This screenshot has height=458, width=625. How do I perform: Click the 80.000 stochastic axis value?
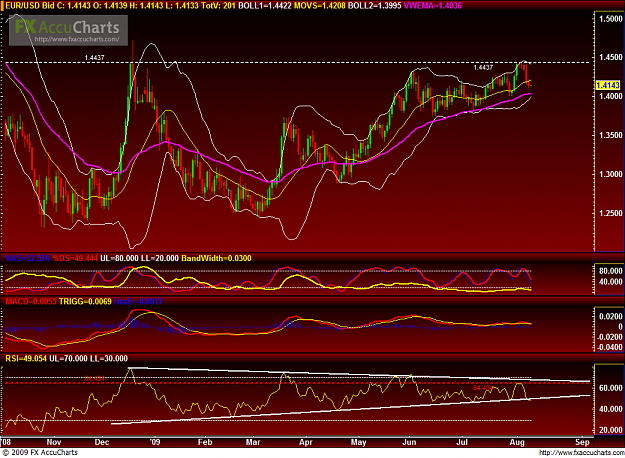pos(611,271)
